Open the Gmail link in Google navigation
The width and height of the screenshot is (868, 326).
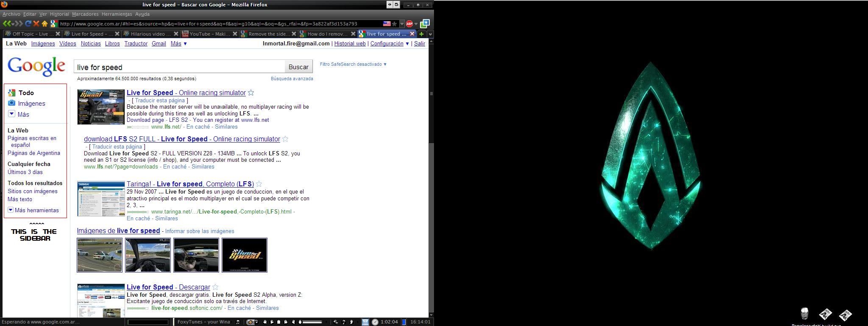click(x=159, y=44)
